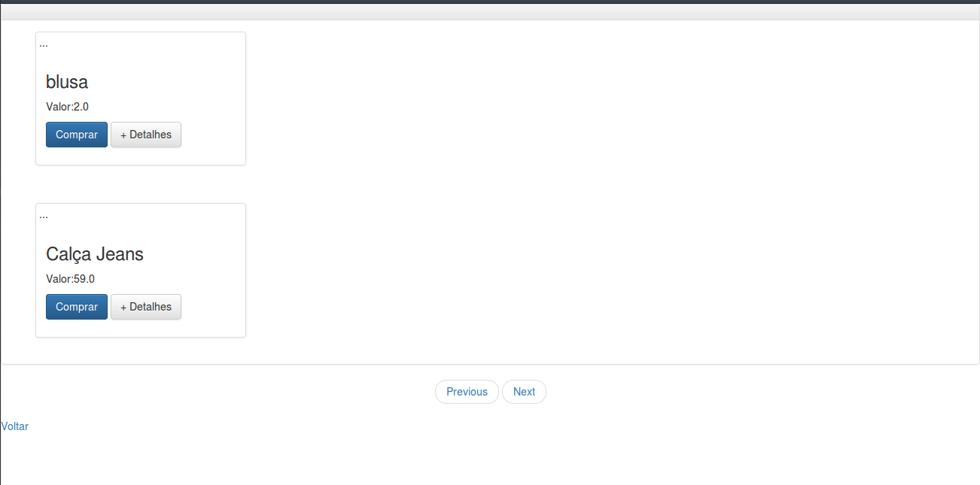Go to the Next page
Viewport: 980px width, 485px height.
coord(524,392)
